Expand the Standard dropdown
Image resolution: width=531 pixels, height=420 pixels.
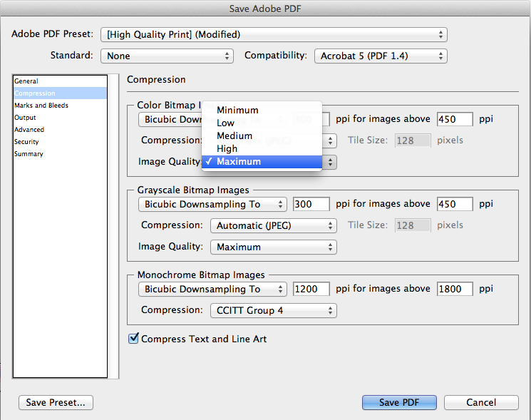pos(167,56)
